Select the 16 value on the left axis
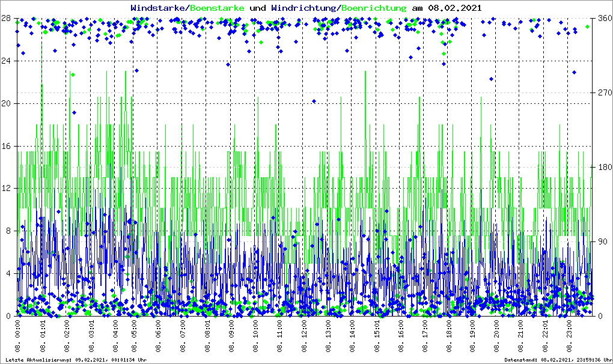Screen dimensions: 613x364 click(x=7, y=146)
